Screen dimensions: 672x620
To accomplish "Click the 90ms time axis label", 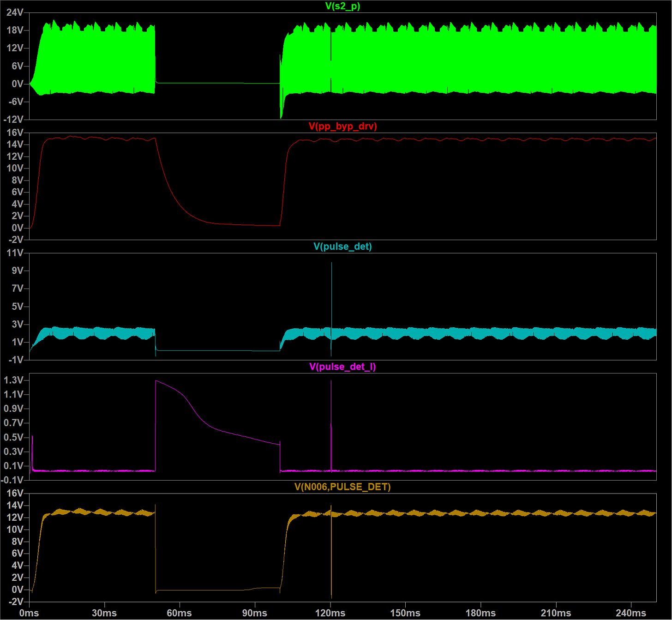I will pos(255,613).
